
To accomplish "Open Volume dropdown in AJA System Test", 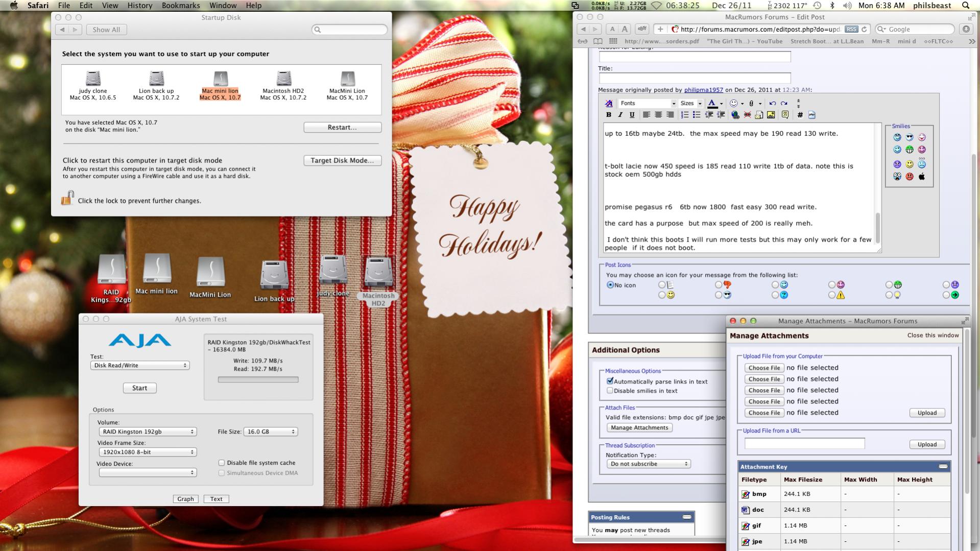I will 148,432.
